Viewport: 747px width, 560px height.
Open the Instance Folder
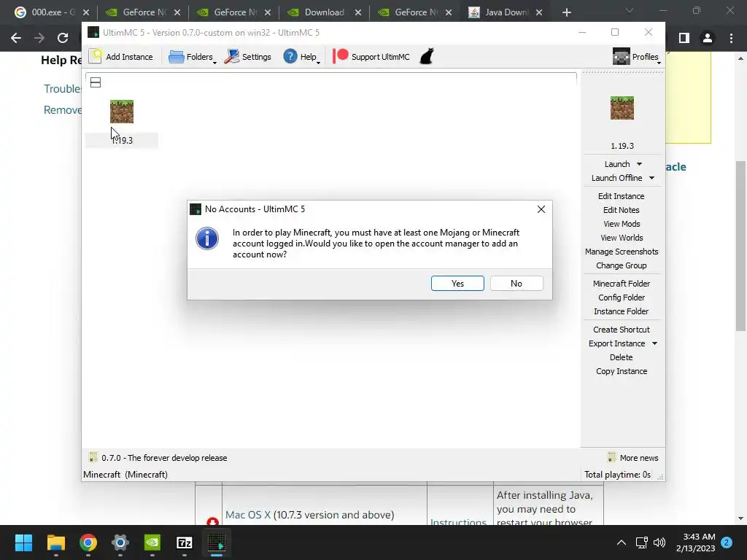[622, 311]
